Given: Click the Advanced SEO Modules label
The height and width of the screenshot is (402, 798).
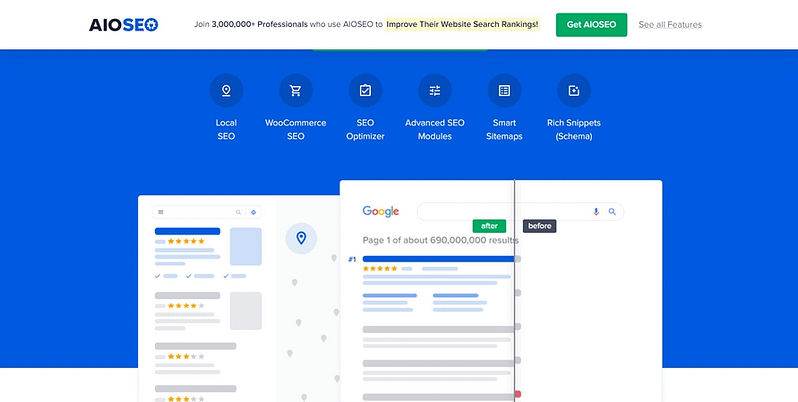Looking at the screenshot, I should (x=435, y=129).
